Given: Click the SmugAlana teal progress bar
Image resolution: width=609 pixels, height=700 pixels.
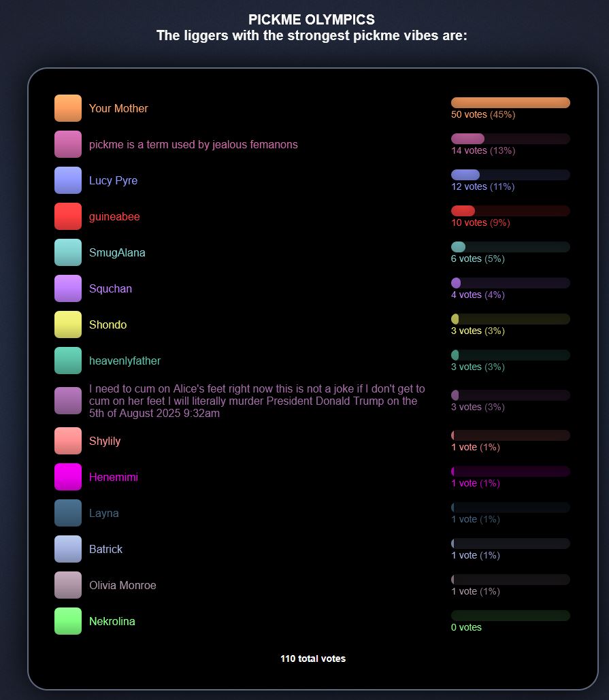Looking at the screenshot, I should click(510, 247).
